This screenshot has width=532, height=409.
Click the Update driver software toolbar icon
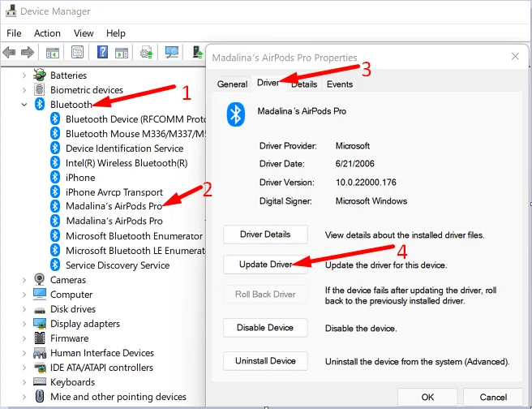(147, 52)
